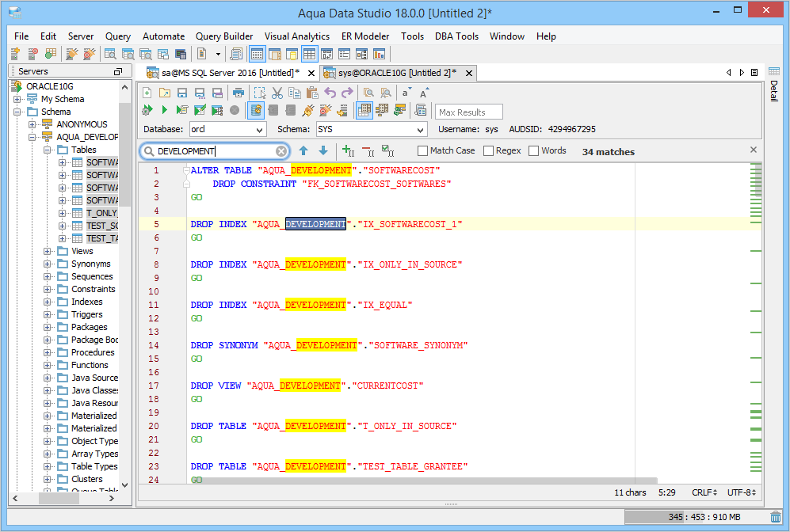
Task: Click the purple Undo arrow
Action: coord(330,93)
